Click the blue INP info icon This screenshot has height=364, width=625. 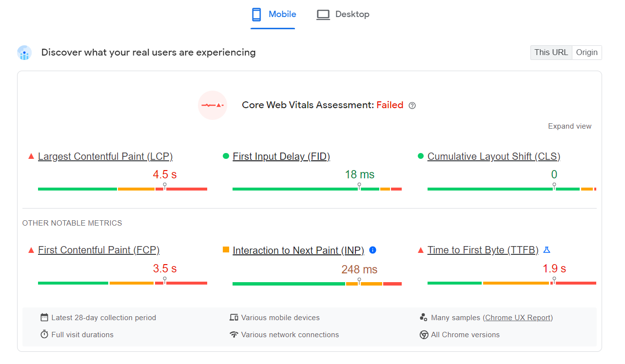pos(373,250)
